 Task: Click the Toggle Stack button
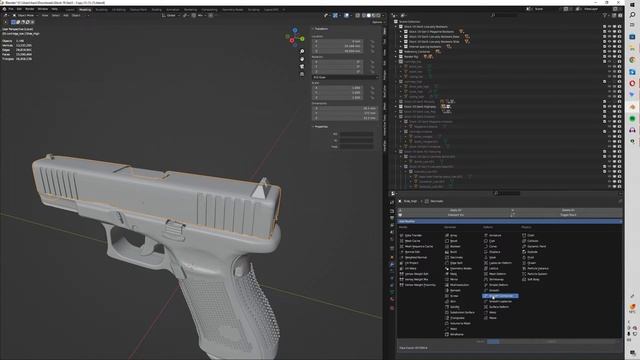point(568,215)
